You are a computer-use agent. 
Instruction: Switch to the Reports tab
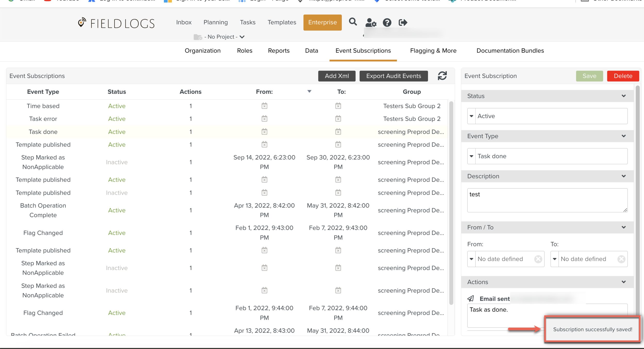[278, 51]
